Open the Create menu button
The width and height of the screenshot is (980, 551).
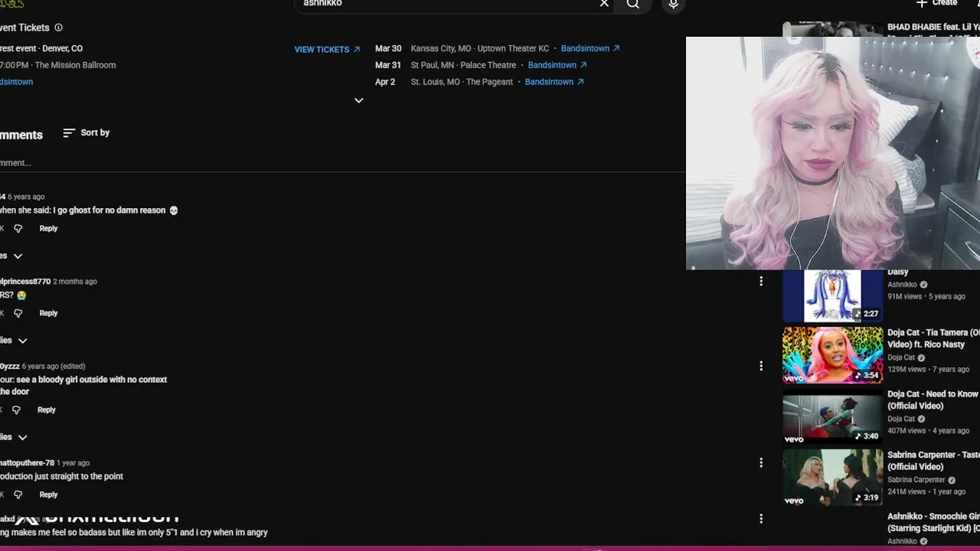point(937,3)
